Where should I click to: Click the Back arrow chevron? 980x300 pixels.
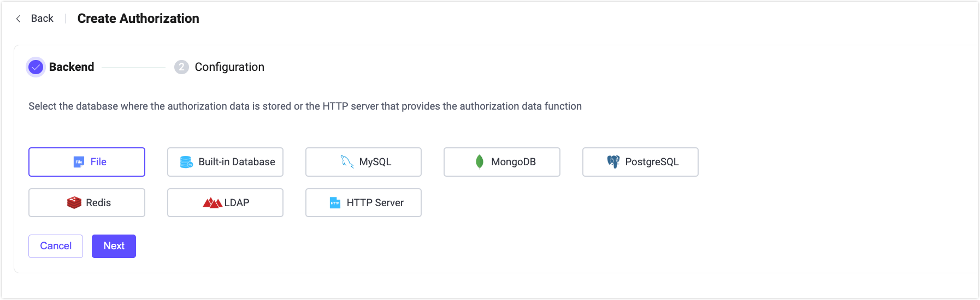(19, 19)
